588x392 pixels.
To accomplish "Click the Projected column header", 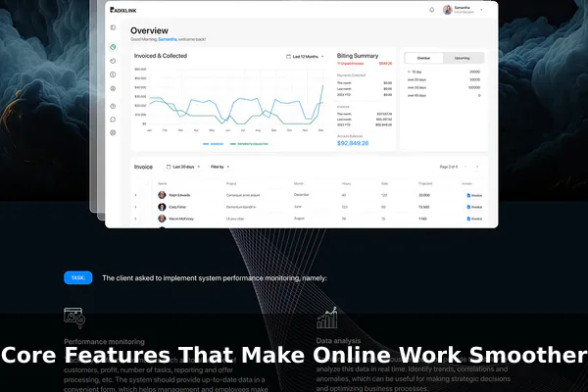I will pos(425,183).
